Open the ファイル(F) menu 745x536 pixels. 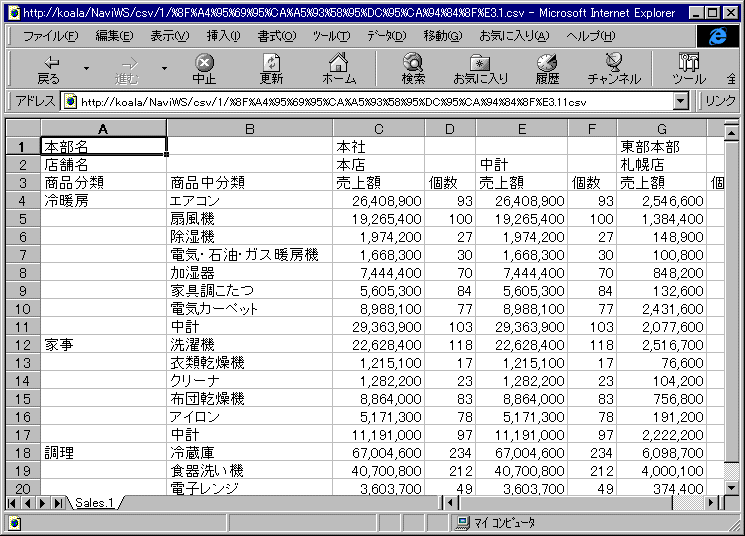click(x=50, y=36)
